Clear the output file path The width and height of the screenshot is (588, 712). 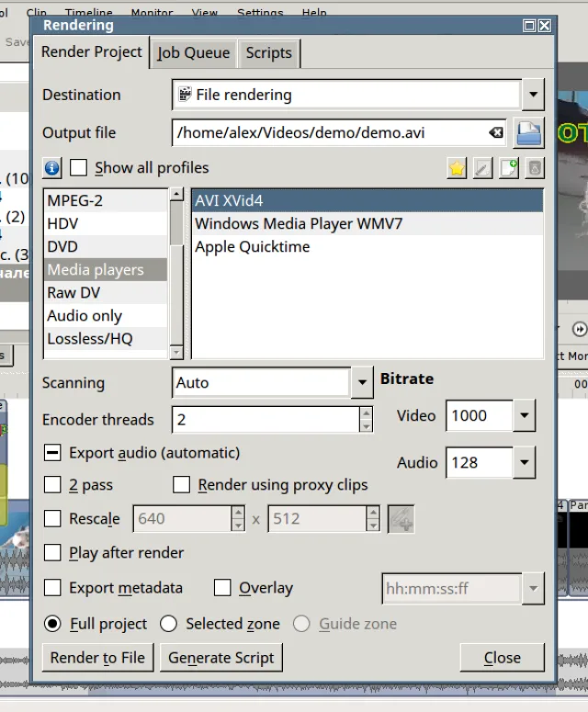[x=496, y=132]
